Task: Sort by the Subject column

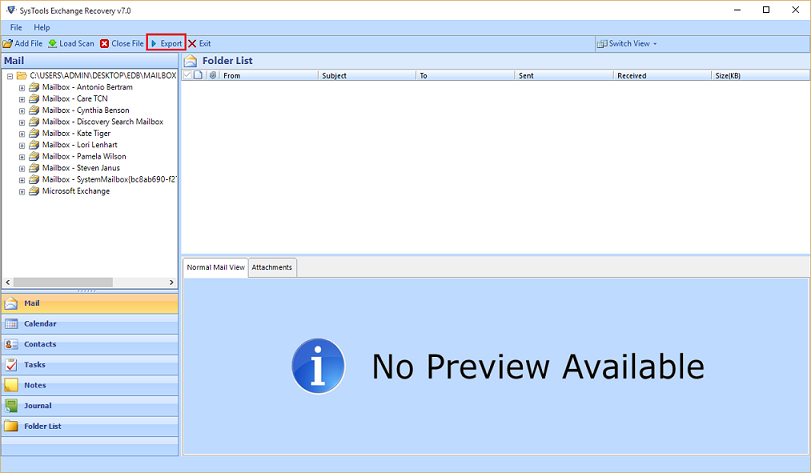Action: (x=367, y=75)
